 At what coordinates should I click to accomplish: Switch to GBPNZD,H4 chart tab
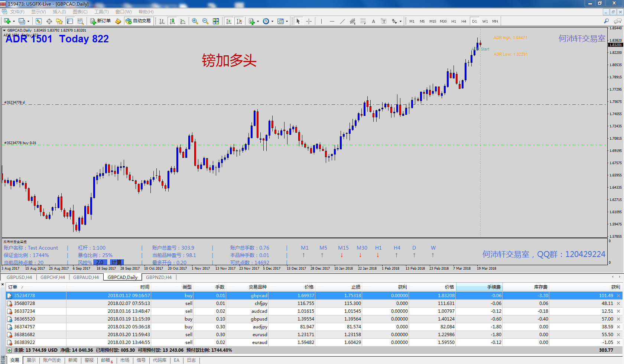159,277
